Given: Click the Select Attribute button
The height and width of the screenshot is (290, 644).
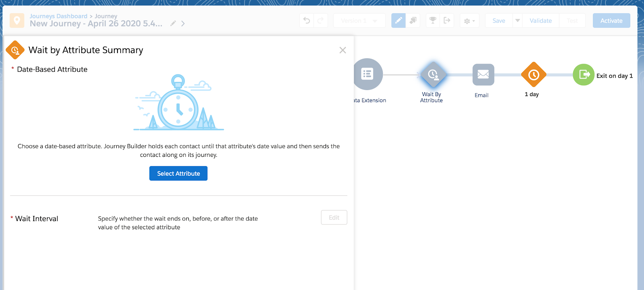Looking at the screenshot, I should pos(178,173).
